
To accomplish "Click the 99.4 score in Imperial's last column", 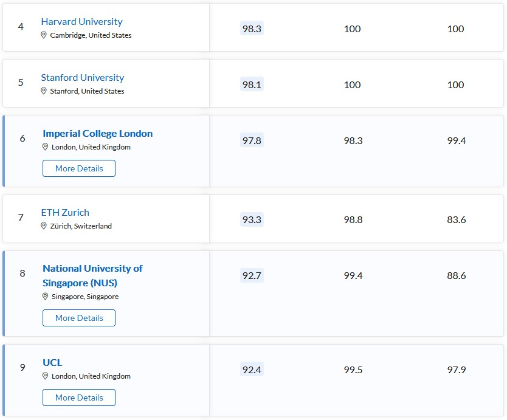I will [x=457, y=140].
